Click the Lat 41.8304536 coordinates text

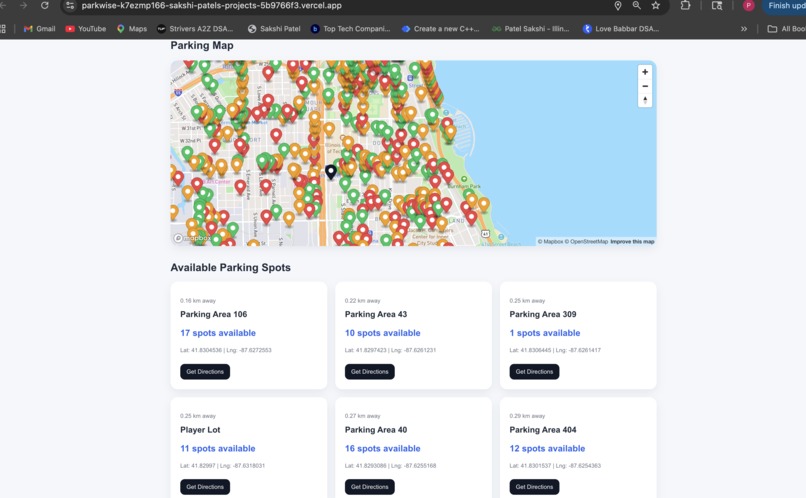pos(226,350)
